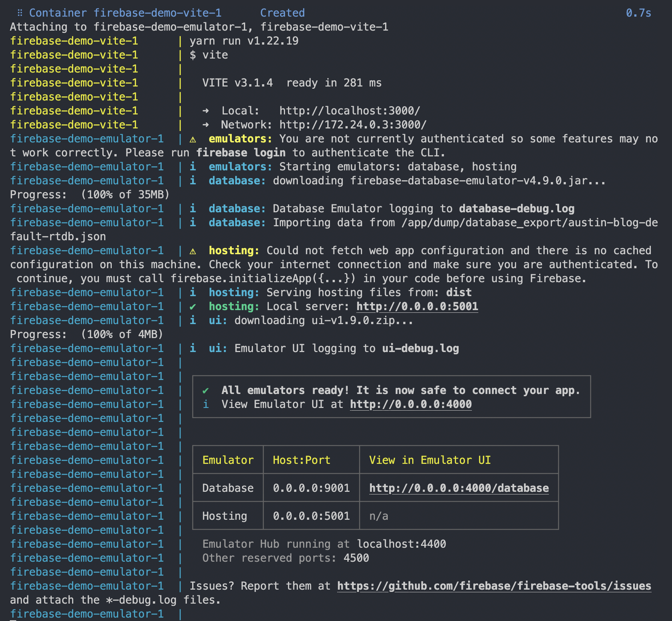Click the info icon next to Starting emulators line
This screenshot has height=621, width=672.
point(193,167)
